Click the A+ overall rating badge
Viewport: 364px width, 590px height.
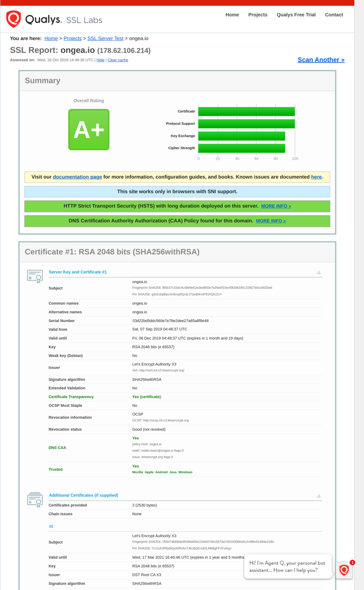(x=89, y=129)
